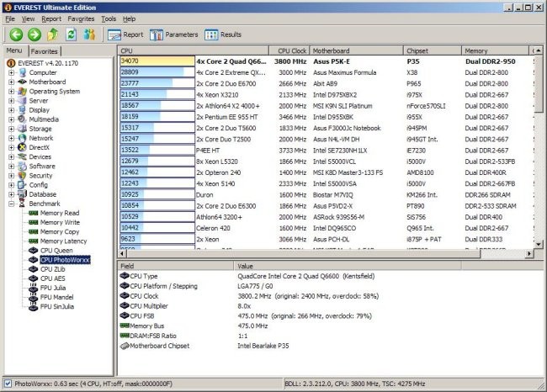The image size is (547, 392).
Task: Select the Config icon in tree
Action: (x=22, y=185)
